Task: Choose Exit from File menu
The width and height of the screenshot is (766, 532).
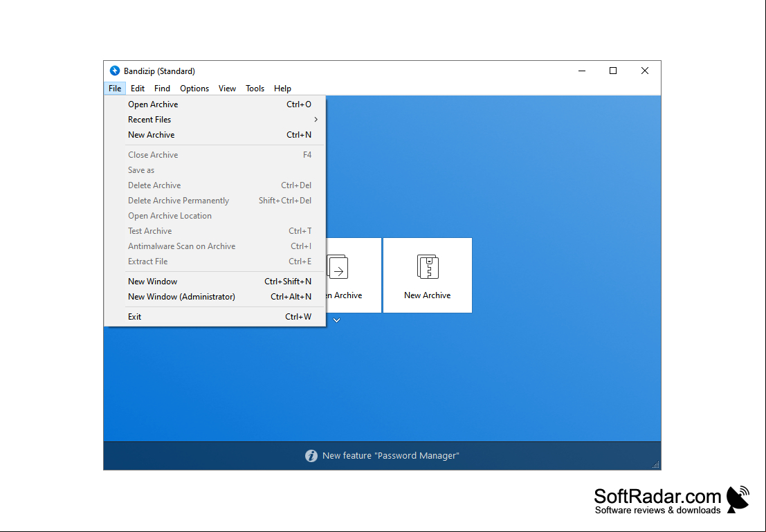Action: (215, 317)
